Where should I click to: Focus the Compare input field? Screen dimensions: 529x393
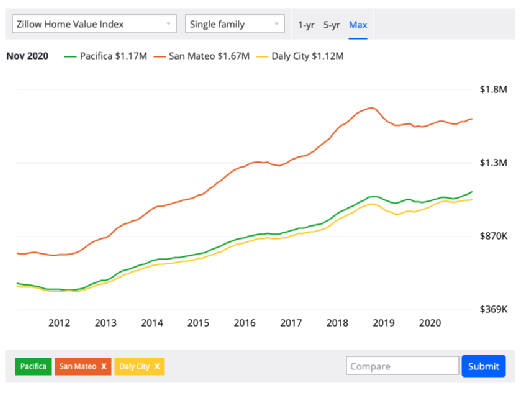tap(402, 366)
